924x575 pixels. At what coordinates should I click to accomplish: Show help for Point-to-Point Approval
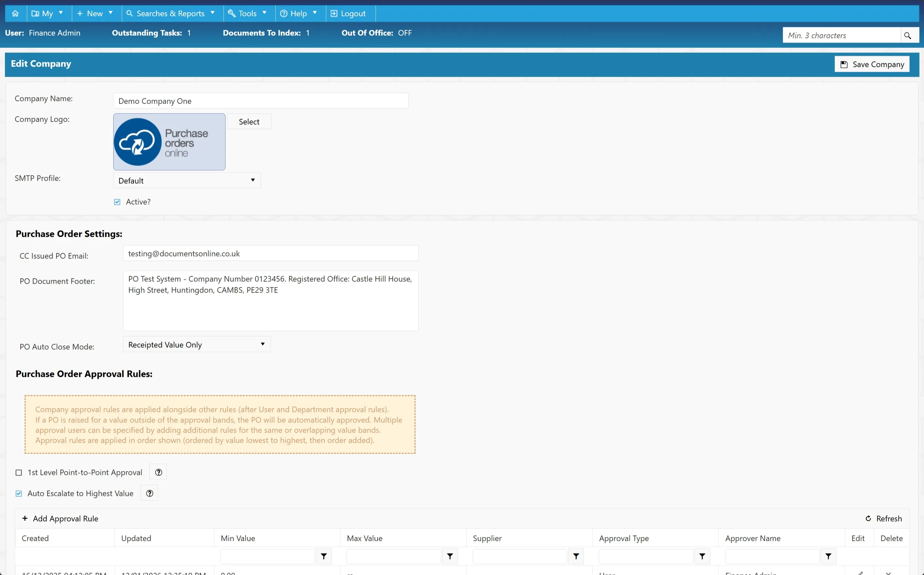click(158, 472)
